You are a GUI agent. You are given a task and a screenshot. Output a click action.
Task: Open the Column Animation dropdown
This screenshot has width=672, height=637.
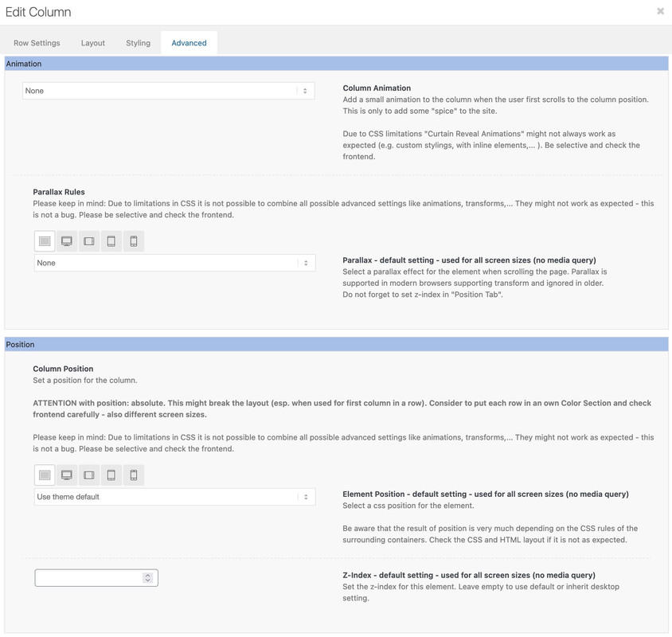[x=169, y=91]
